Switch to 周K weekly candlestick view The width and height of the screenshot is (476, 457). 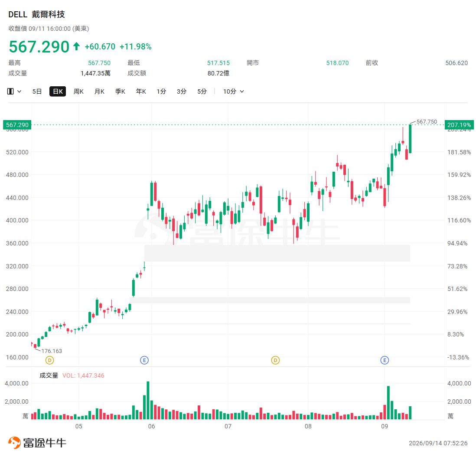click(x=78, y=91)
